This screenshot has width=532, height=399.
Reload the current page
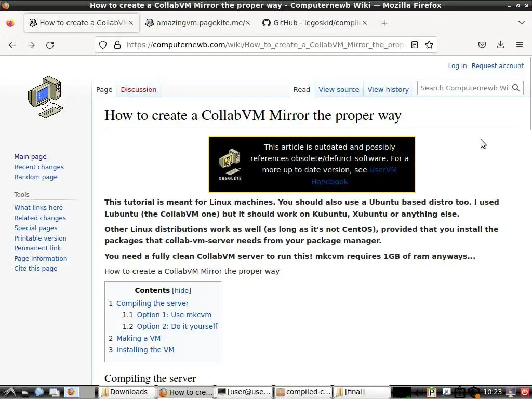tap(50, 45)
